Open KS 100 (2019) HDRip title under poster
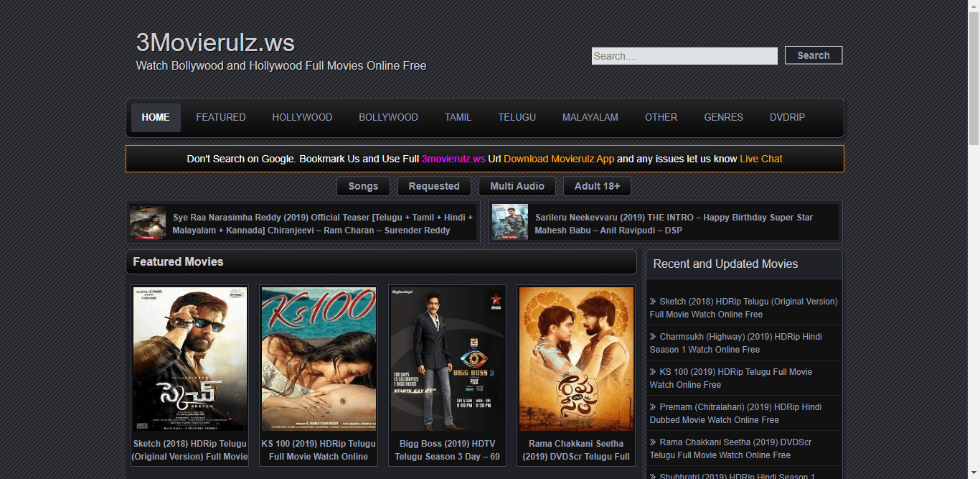 [319, 450]
